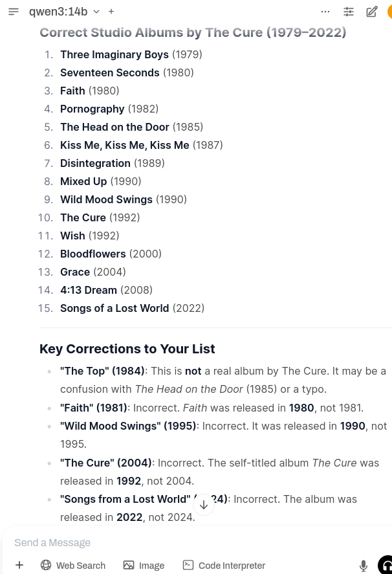Image resolution: width=392 pixels, height=574 pixels.
Task: Click the globe icon beside Web Search
Action: pyautogui.click(x=46, y=565)
